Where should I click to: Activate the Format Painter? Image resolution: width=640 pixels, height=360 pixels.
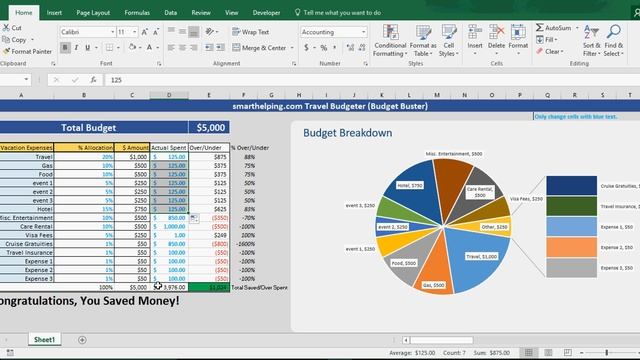(x=27, y=51)
